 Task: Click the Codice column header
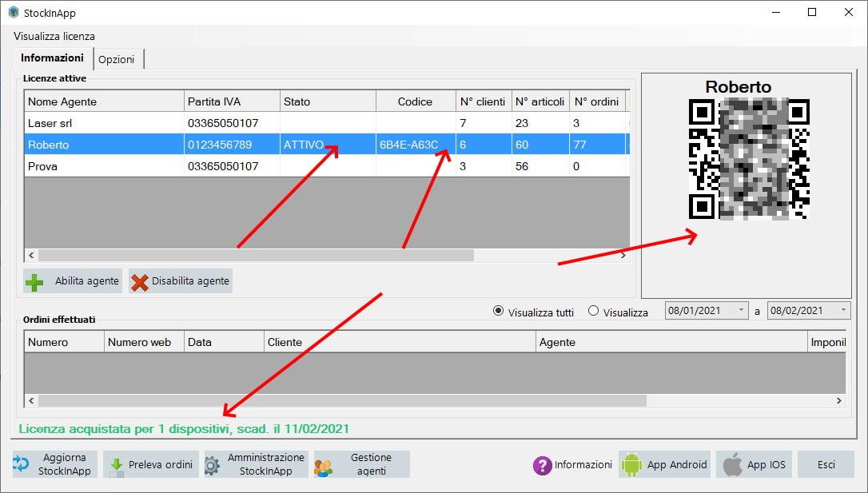point(416,101)
